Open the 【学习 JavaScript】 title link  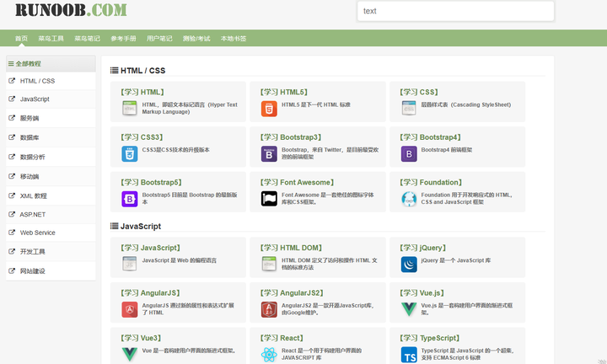(x=150, y=248)
